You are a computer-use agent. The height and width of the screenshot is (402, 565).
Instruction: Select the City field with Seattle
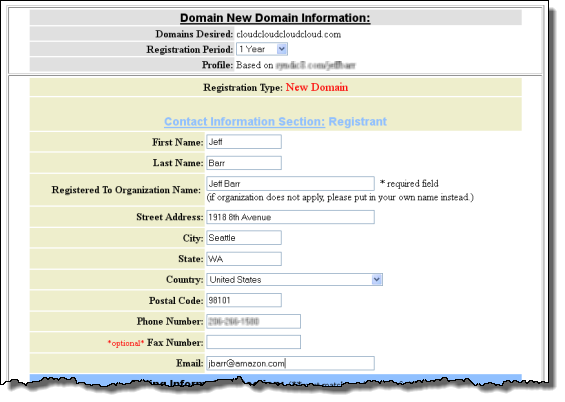tap(244, 238)
